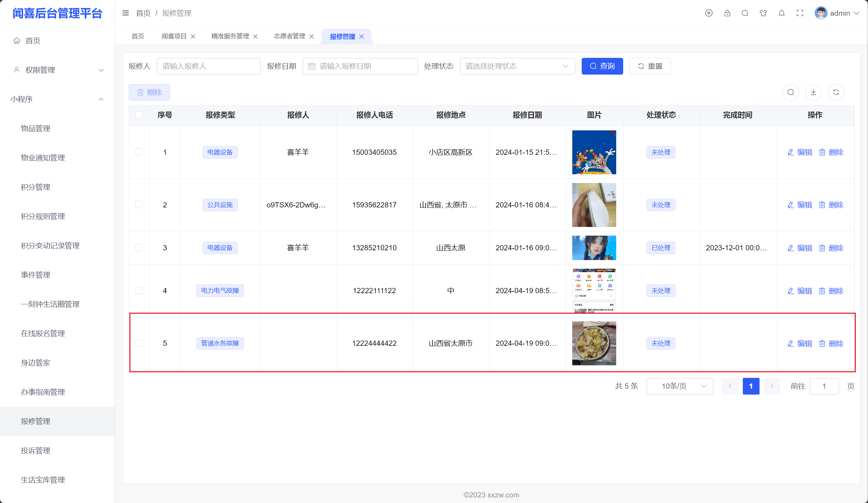The image size is (868, 503).
Task: Click the admin avatar image
Action: coord(821,13)
